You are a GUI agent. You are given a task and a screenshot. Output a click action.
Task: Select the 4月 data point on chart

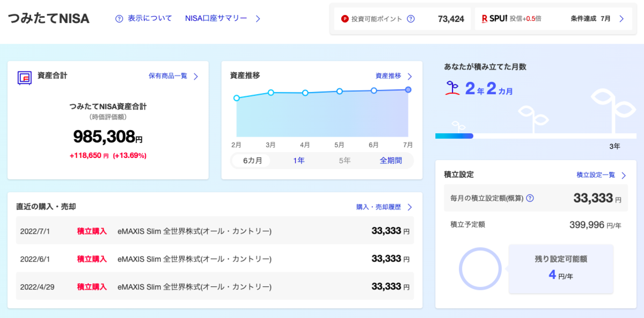coord(305,93)
